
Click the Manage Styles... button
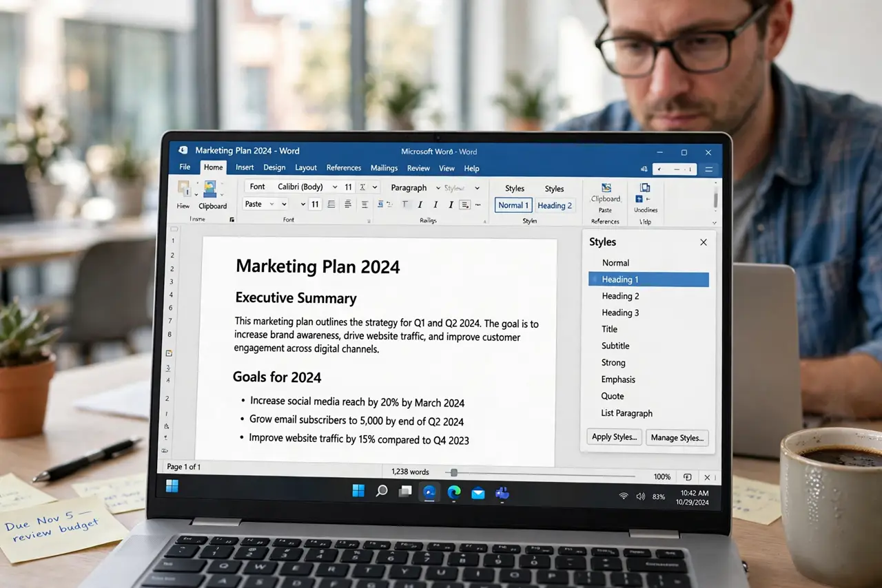tap(677, 438)
